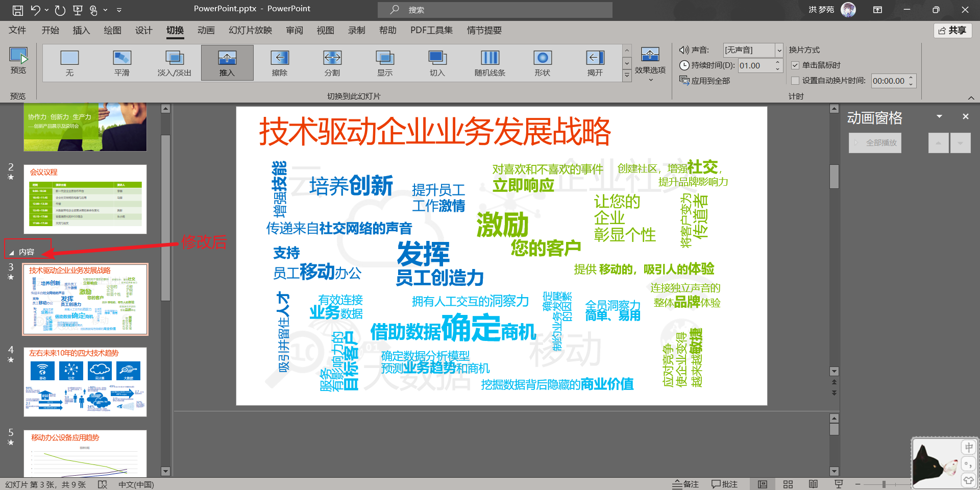Select the 随机线条 transition
The width and height of the screenshot is (980, 490).
490,63
